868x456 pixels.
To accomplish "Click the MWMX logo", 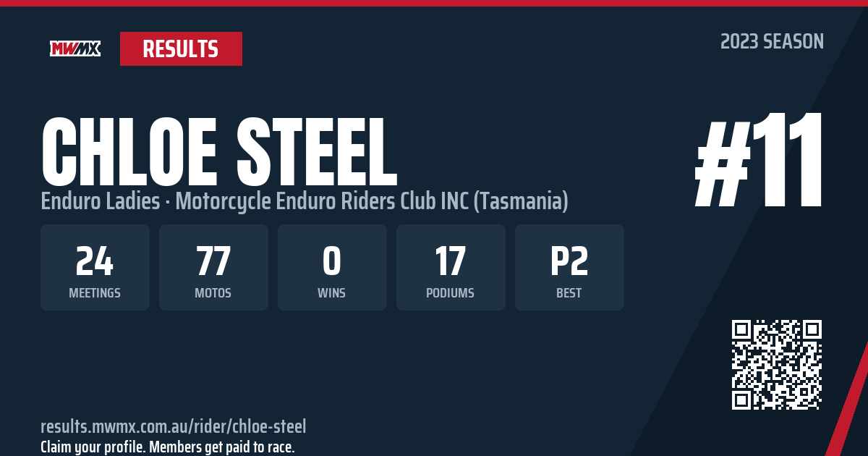I will tap(75, 48).
